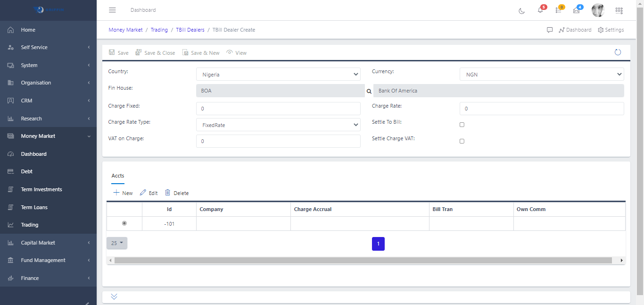This screenshot has height=305, width=644.
Task: Click the refresh icon in toolbar
Action: [x=618, y=52]
